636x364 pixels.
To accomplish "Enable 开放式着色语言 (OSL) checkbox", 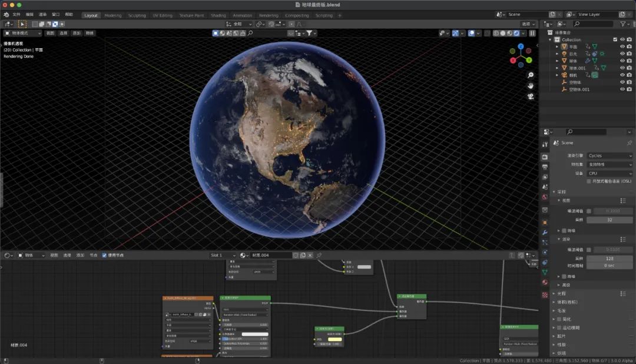I will pyautogui.click(x=589, y=181).
